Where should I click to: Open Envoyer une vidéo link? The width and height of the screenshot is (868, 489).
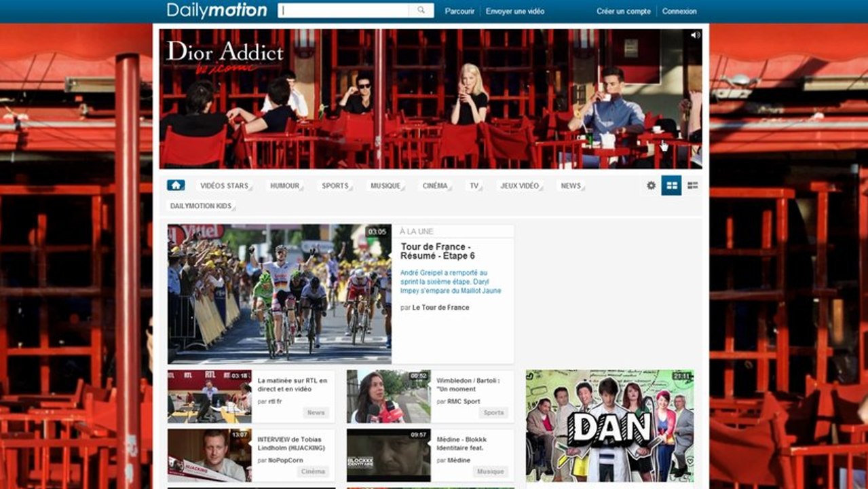515,11
